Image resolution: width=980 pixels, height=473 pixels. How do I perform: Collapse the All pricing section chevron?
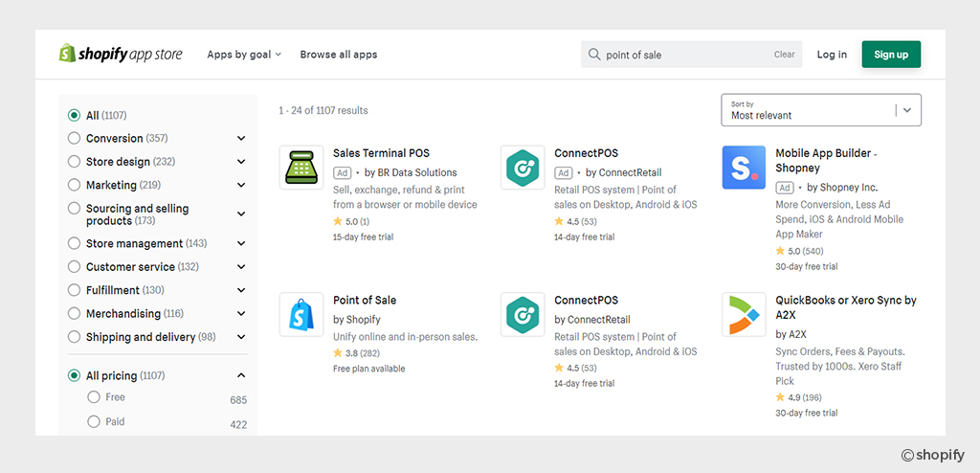point(241,375)
